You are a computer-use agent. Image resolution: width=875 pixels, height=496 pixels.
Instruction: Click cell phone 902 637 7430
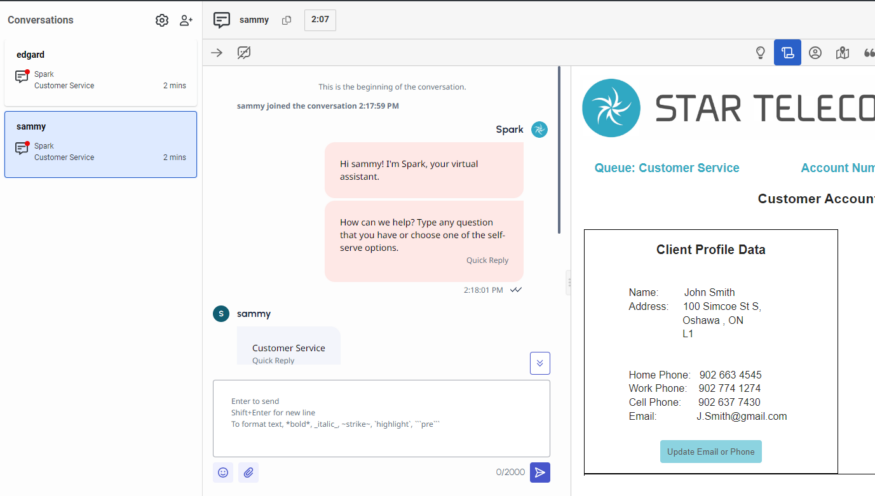tap(729, 402)
